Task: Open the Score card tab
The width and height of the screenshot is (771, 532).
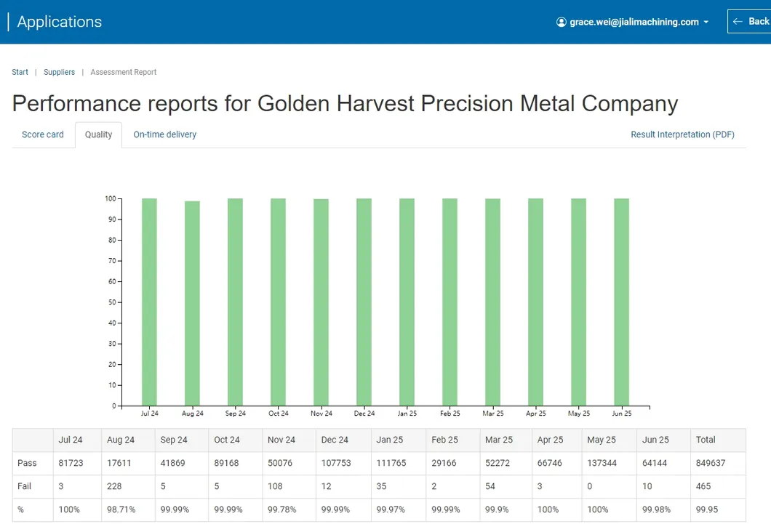Action: pos(43,134)
